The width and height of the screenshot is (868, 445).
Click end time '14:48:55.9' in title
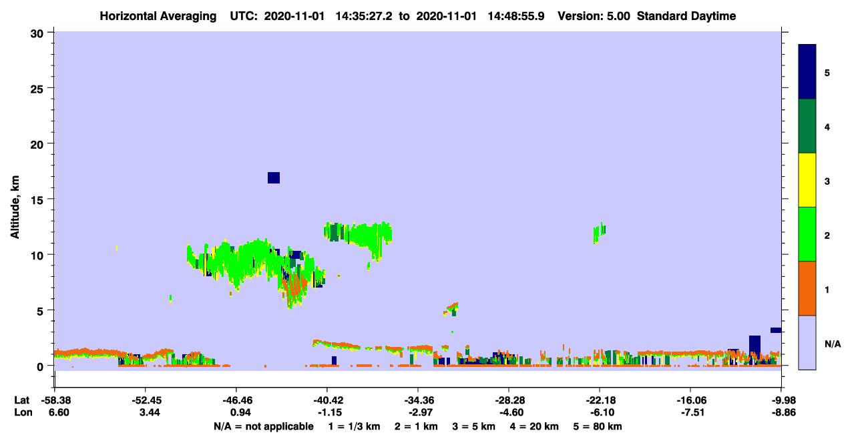pyautogui.click(x=516, y=16)
